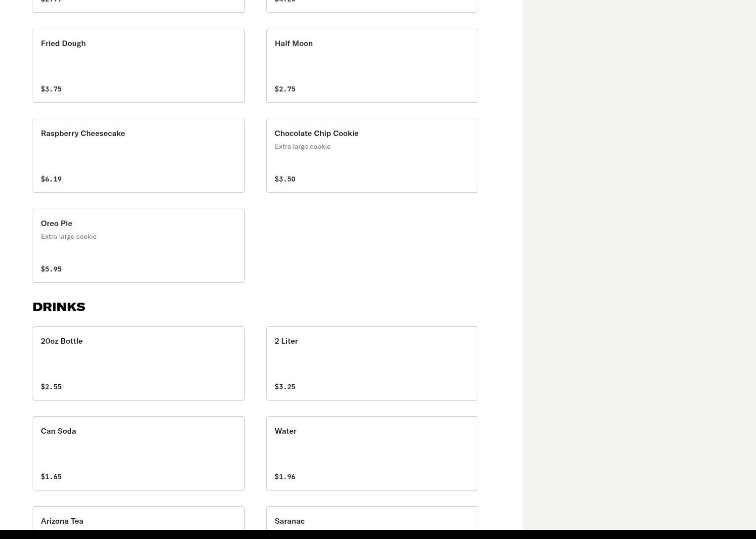This screenshot has height=539, width=756.
Task: Click the $1.65 Can Soda price
Action: (51, 477)
